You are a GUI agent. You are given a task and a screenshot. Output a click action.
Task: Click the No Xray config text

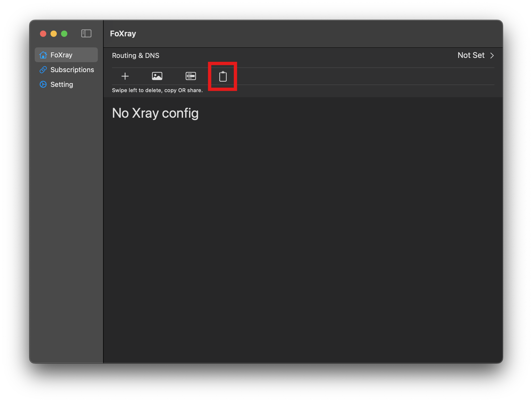click(x=155, y=113)
